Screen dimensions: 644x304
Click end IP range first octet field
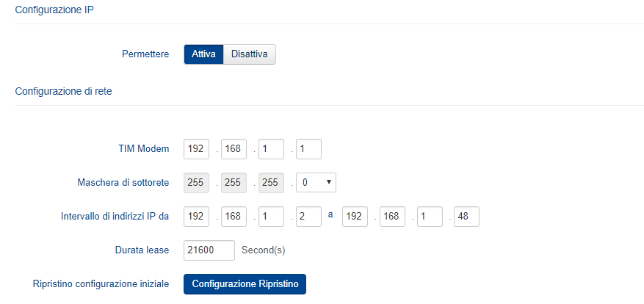pyautogui.click(x=355, y=217)
